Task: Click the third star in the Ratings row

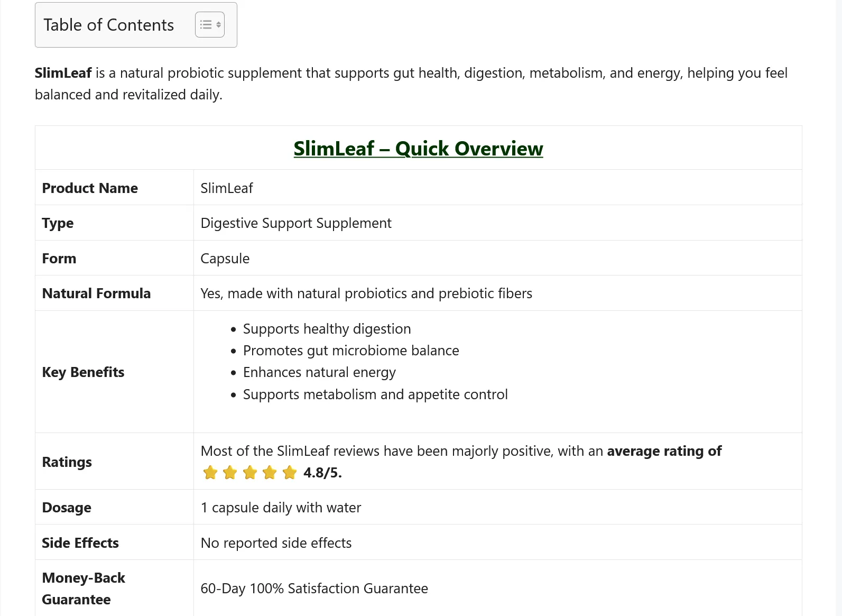Action: click(249, 473)
